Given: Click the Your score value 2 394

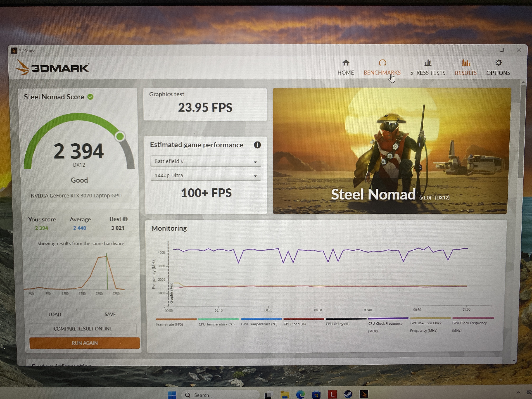Looking at the screenshot, I should (x=41, y=228).
